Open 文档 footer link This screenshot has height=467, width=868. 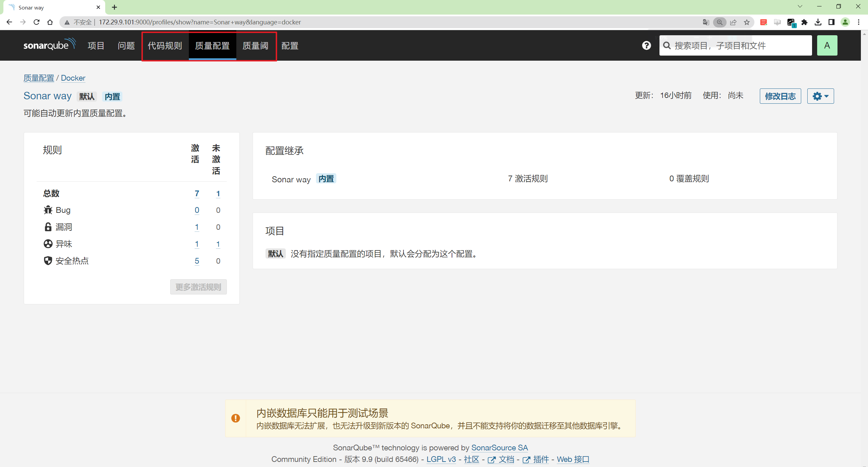coord(501,459)
